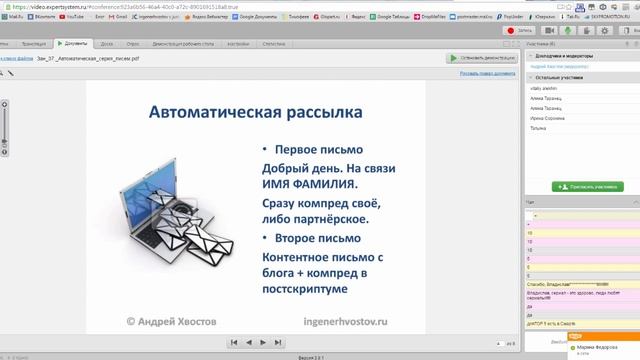Jump to the last slide
640x360 pixels.
click(278, 342)
